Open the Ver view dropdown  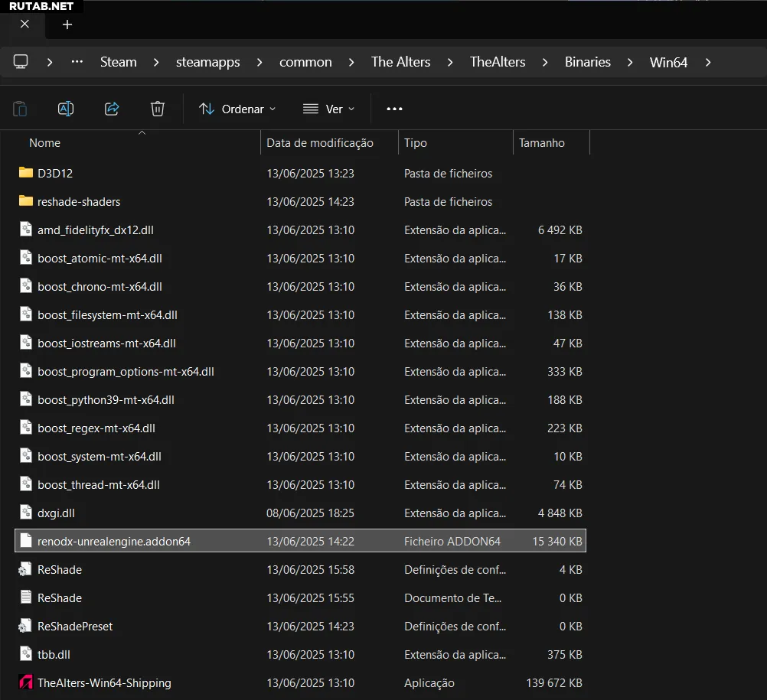pos(328,109)
